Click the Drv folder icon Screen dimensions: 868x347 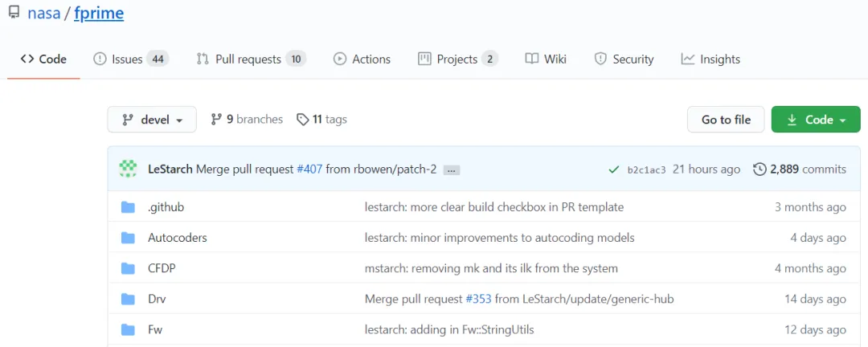(x=128, y=299)
